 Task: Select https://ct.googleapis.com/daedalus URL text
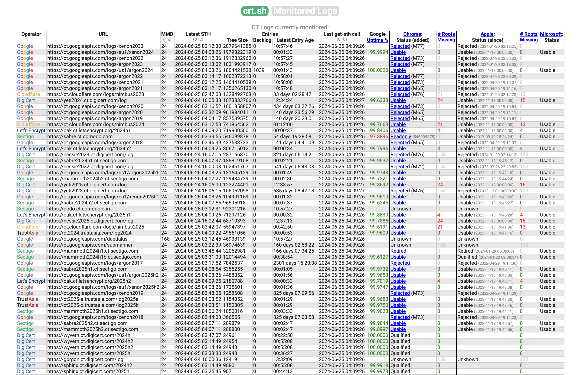87,239
